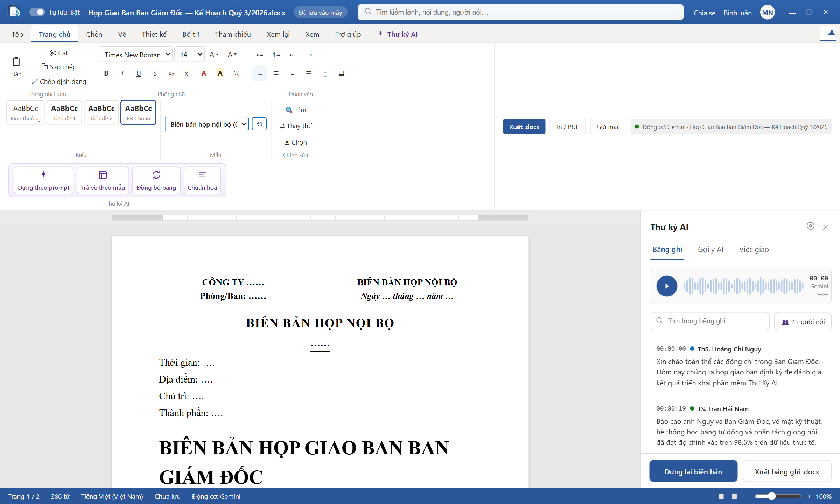Switch to the Chèn ribbon tab
Screen dimensions: 840x504
(x=94, y=34)
